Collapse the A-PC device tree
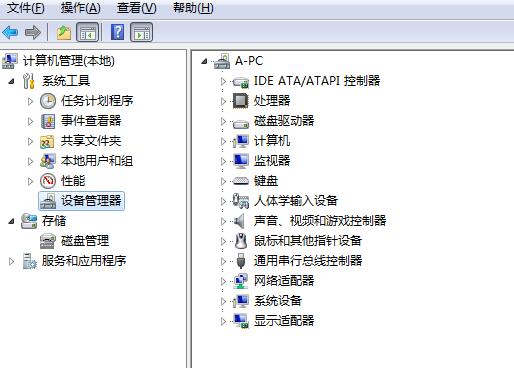Image resolution: width=514 pixels, height=368 pixels. click(204, 61)
